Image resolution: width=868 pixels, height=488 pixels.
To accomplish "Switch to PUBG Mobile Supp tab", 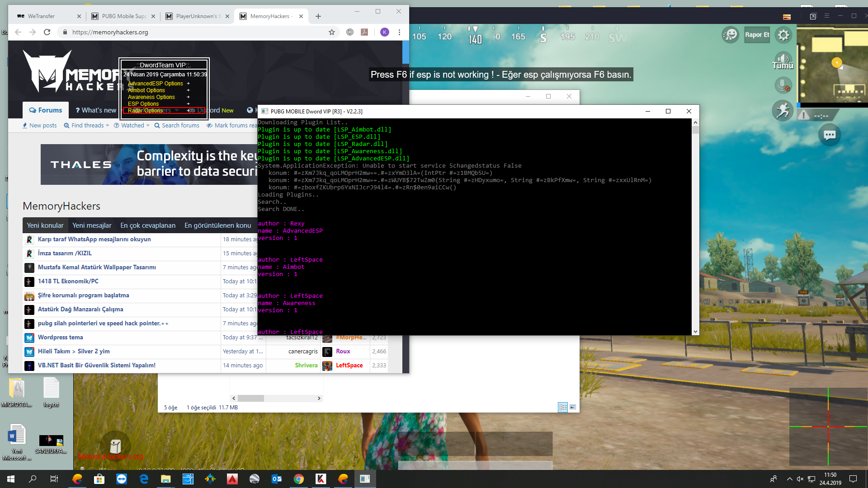I will [124, 16].
